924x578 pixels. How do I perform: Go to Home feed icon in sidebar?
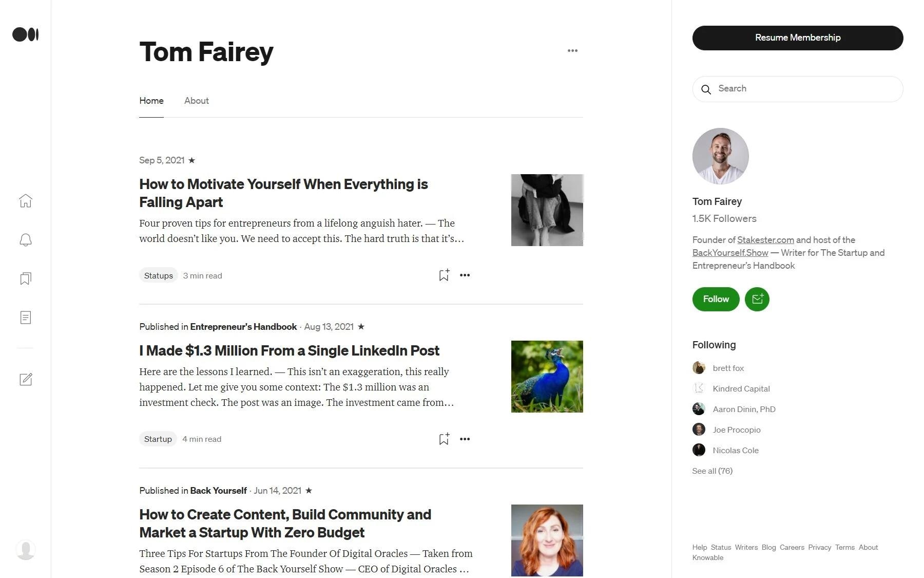point(26,201)
